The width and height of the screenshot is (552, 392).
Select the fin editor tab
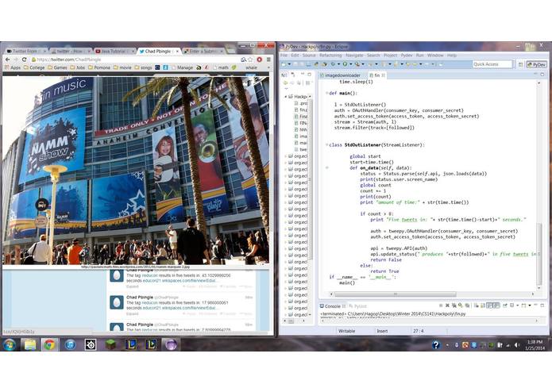click(377, 75)
